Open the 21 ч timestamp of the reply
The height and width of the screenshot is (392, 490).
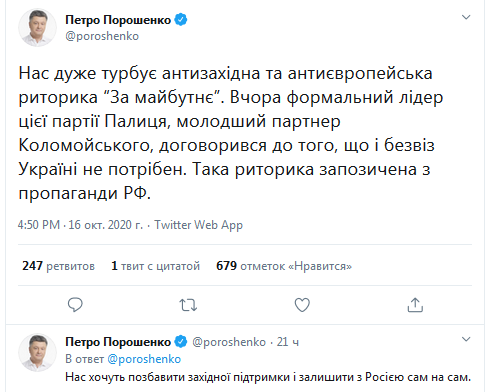pyautogui.click(x=288, y=342)
